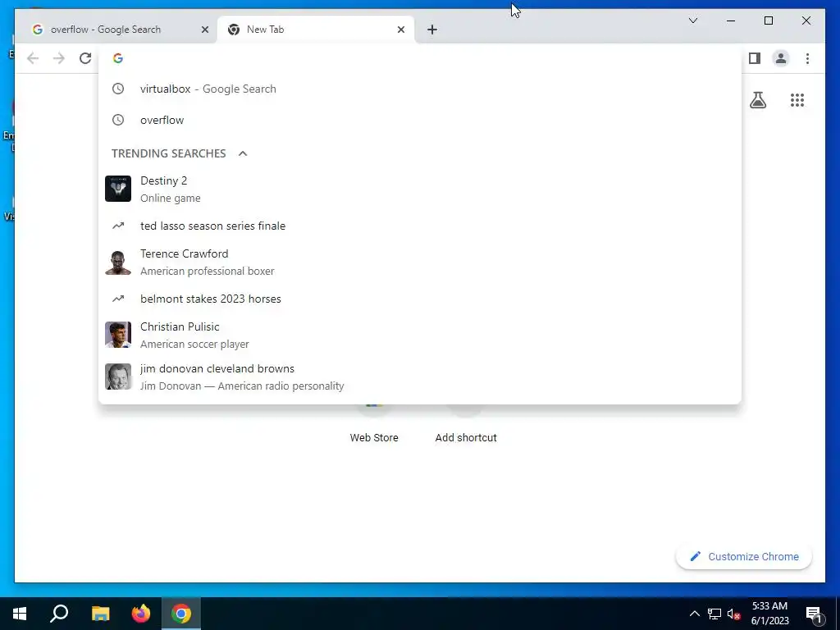Click the Destiny 2 thumbnail image
Image resolution: width=840 pixels, height=630 pixels.
118,189
